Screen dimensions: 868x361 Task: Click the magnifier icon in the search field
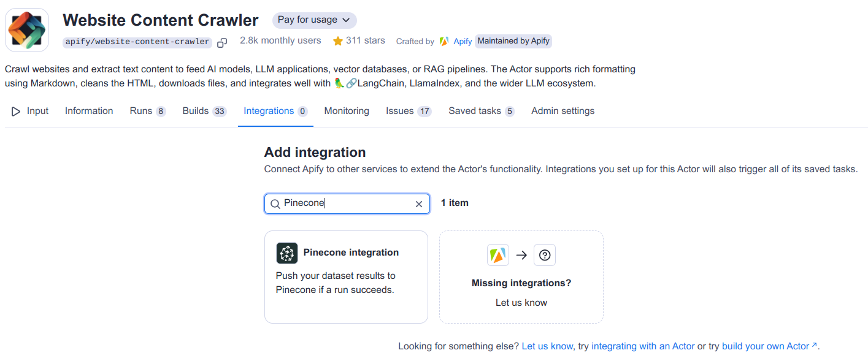pyautogui.click(x=275, y=203)
